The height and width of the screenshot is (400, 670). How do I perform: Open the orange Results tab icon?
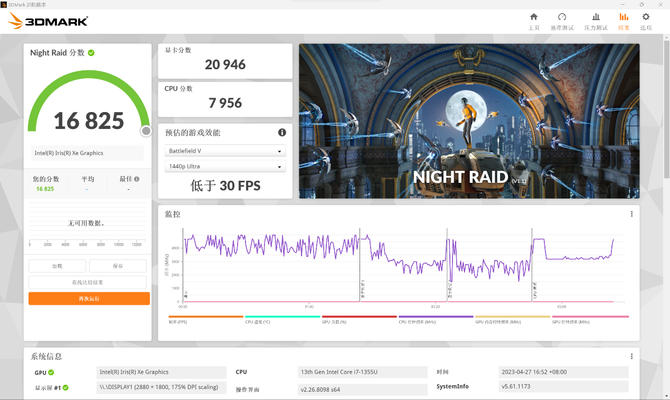click(624, 17)
